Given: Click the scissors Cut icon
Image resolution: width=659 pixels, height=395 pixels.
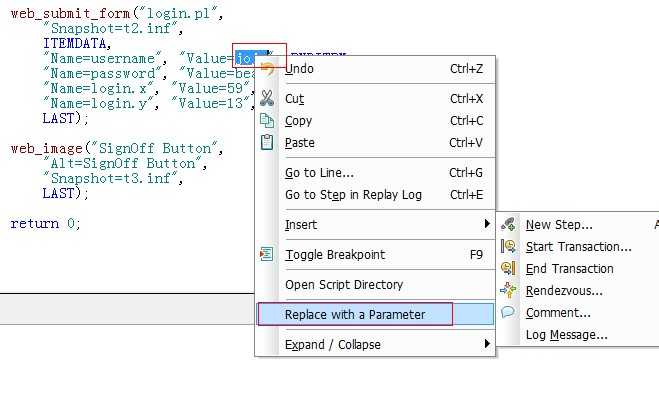Looking at the screenshot, I should [267, 98].
